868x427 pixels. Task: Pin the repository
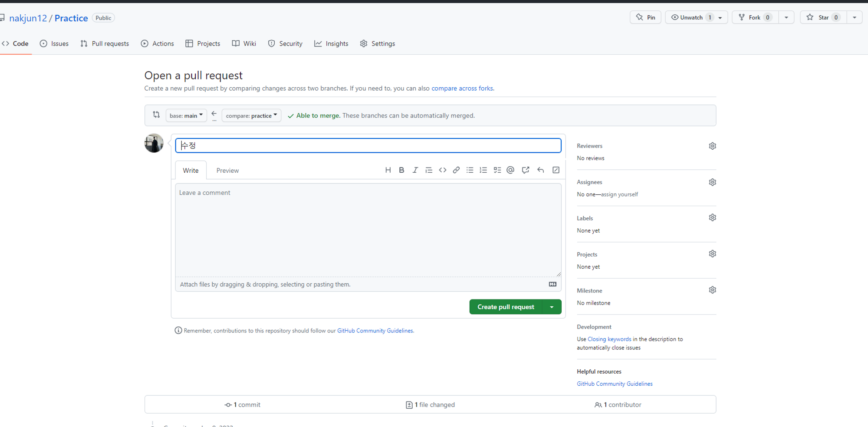[645, 17]
